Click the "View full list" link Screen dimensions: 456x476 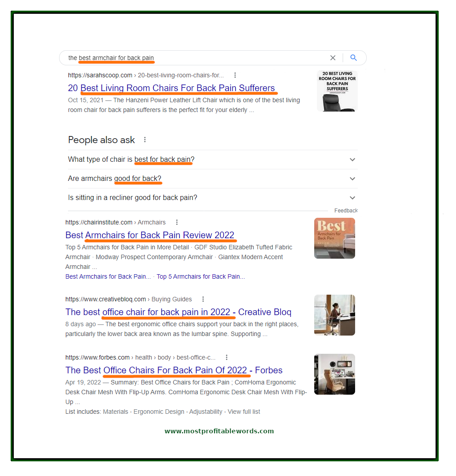[244, 412]
